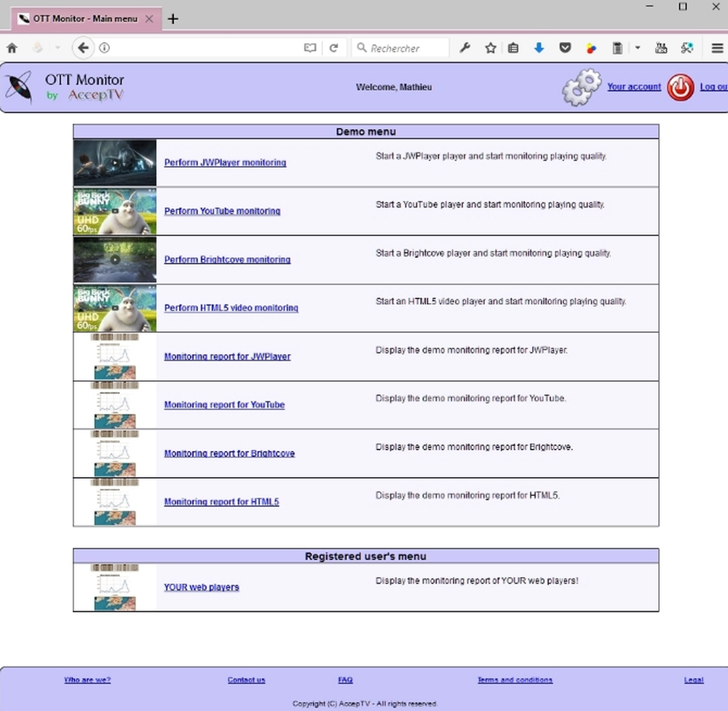Click the Big Buck Bunny UHD thumbnail

[x=114, y=211]
